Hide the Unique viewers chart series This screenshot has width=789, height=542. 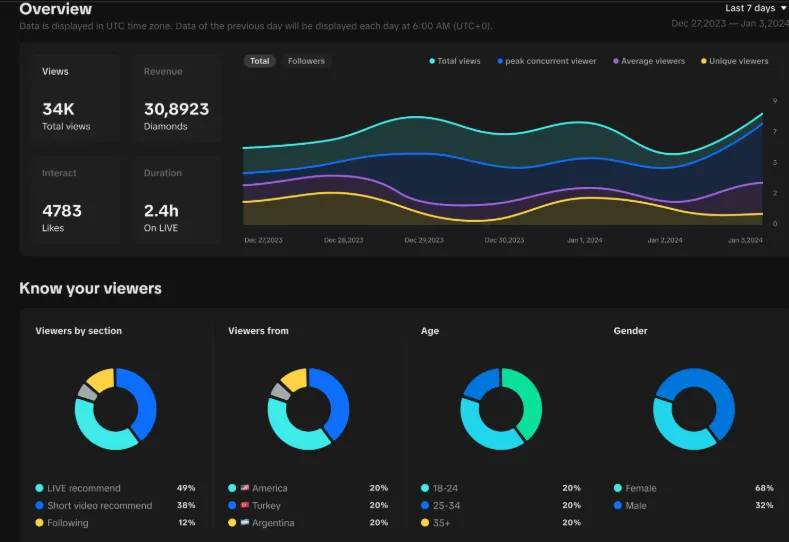tap(733, 61)
